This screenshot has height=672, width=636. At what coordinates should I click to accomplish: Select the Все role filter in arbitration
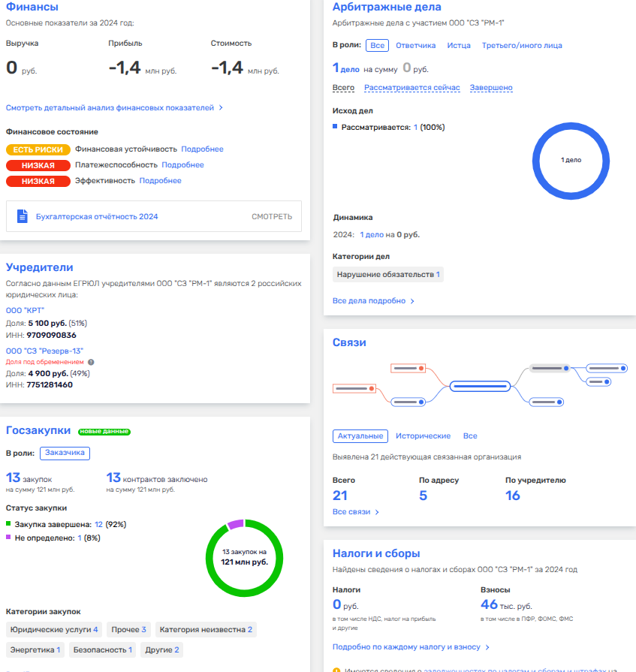pos(377,46)
